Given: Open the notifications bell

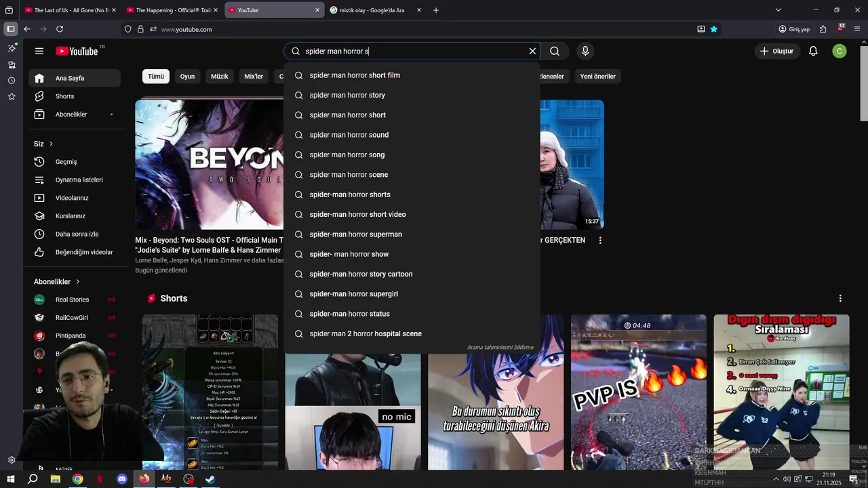Looking at the screenshot, I should [813, 51].
